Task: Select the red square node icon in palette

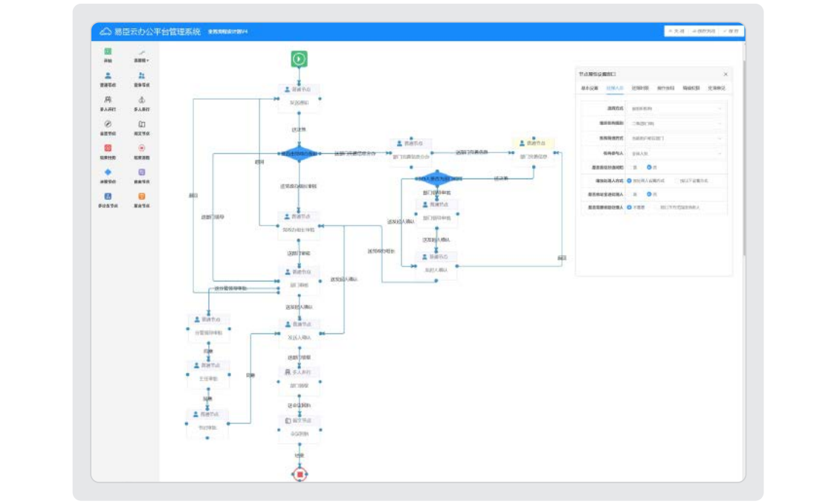Action: [108, 148]
